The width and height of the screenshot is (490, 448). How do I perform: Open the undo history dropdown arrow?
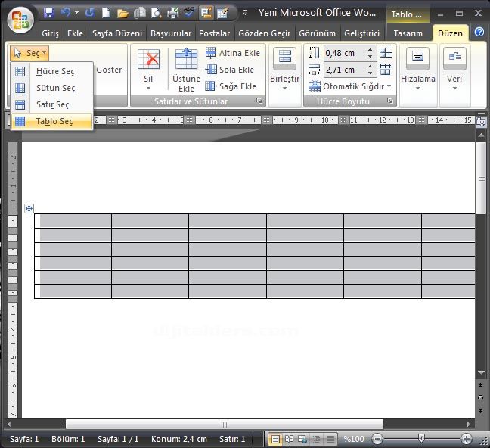click(x=76, y=13)
